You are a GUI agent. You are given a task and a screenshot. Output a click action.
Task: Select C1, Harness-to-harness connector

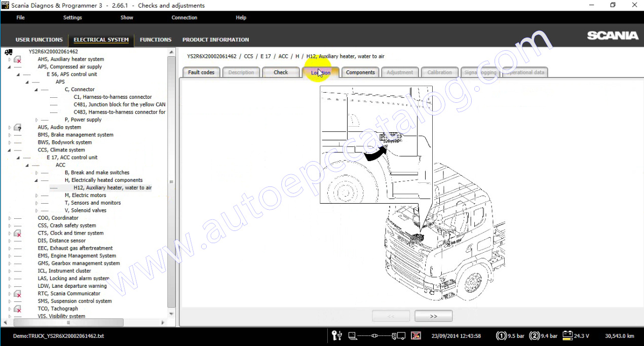tap(112, 97)
